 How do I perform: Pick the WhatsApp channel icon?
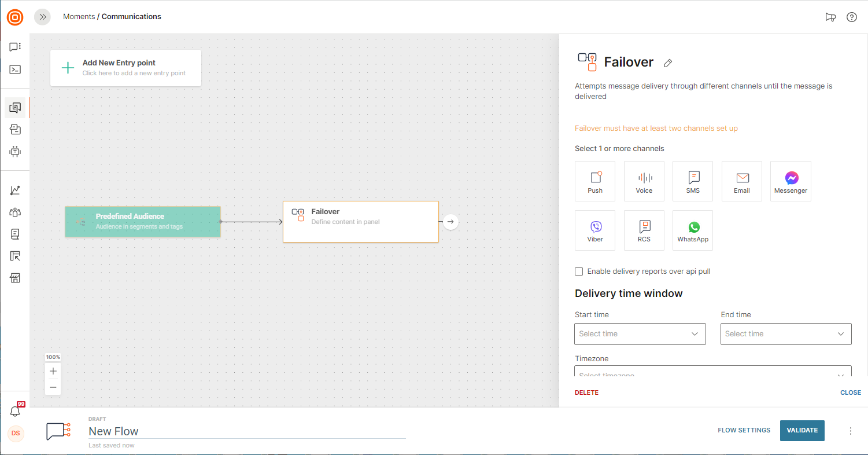pyautogui.click(x=693, y=230)
